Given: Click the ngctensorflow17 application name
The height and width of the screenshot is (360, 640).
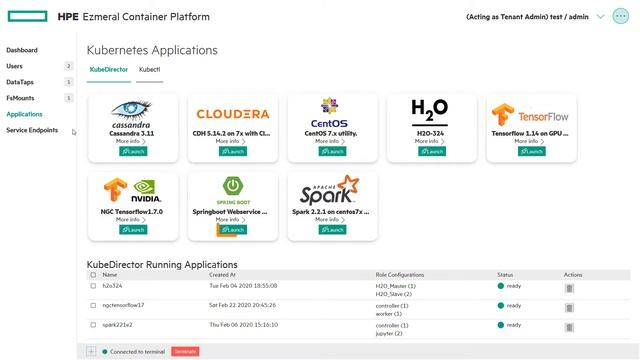Looking at the screenshot, I should coord(123,305).
